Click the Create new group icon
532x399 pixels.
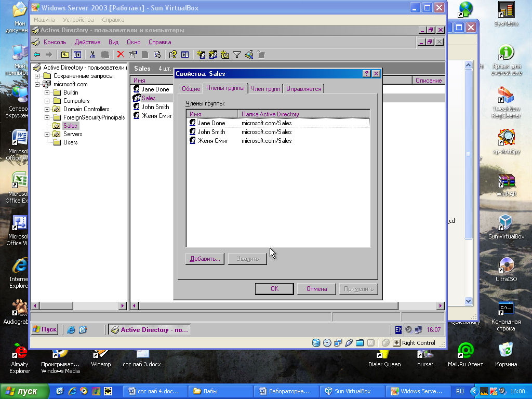pos(213,55)
